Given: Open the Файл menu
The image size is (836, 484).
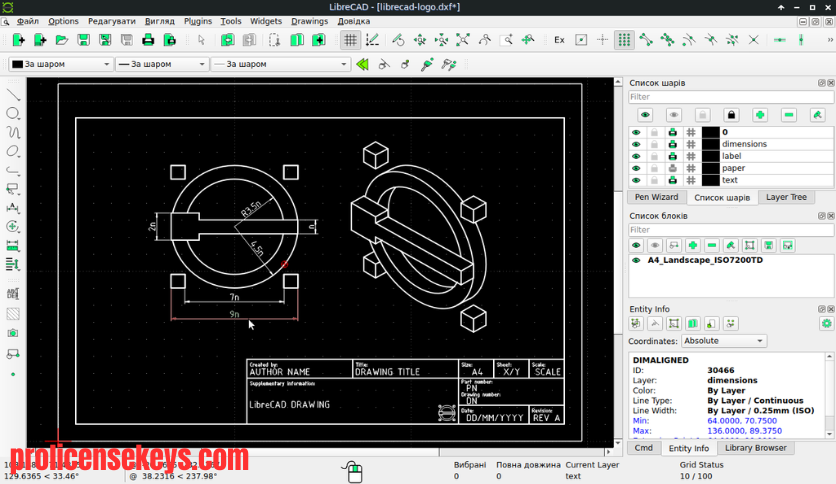Looking at the screenshot, I should tap(28, 21).
